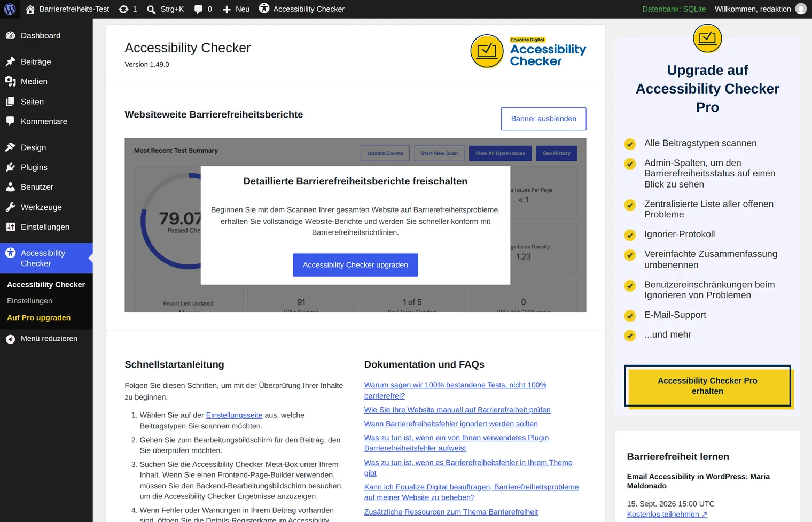Image resolution: width=812 pixels, height=522 pixels.
Task: Click the user avatar next to redaktion
Action: click(x=801, y=9)
